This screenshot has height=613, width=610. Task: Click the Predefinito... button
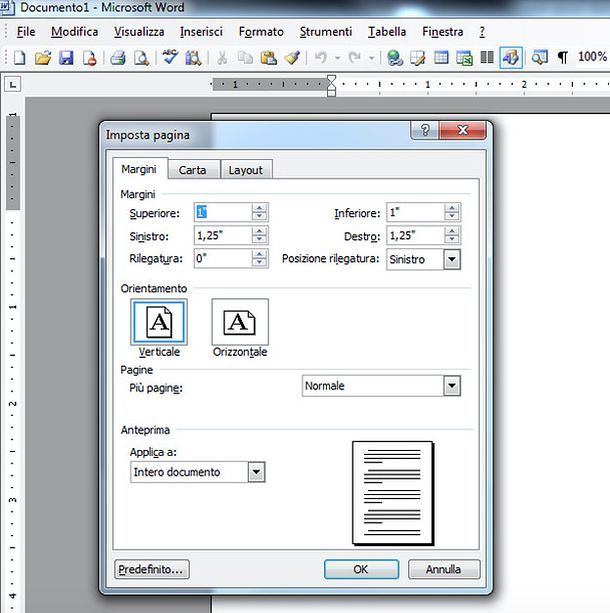pos(151,569)
